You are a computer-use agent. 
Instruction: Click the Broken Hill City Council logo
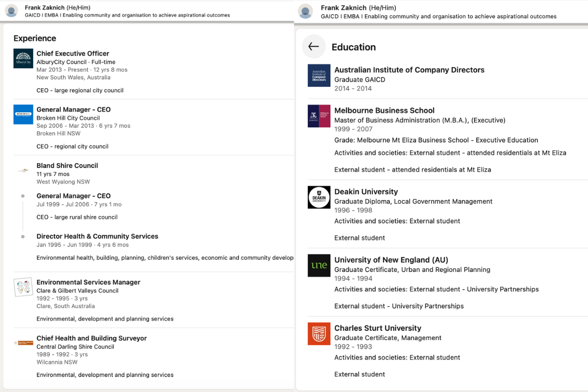click(23, 114)
